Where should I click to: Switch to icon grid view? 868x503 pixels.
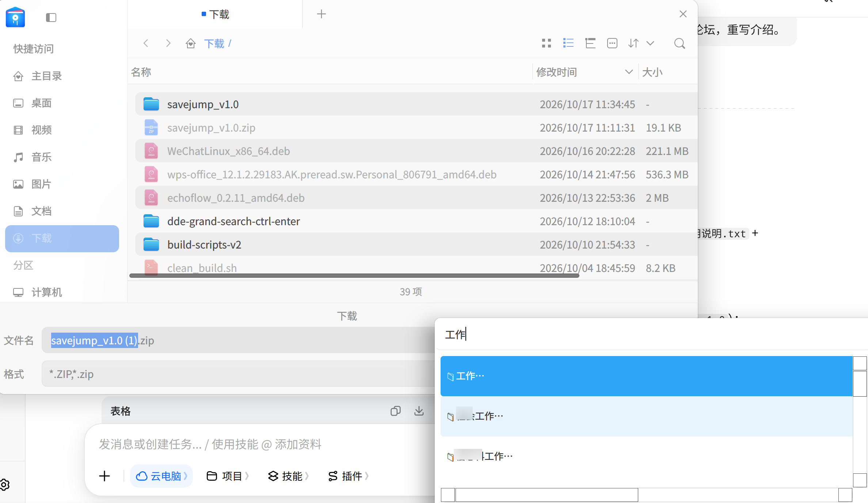546,44
